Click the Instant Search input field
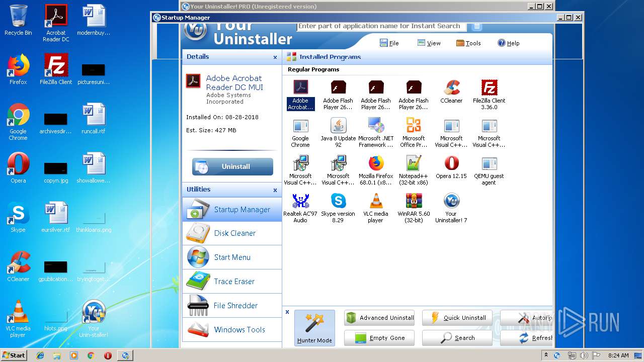 pyautogui.click(x=381, y=26)
